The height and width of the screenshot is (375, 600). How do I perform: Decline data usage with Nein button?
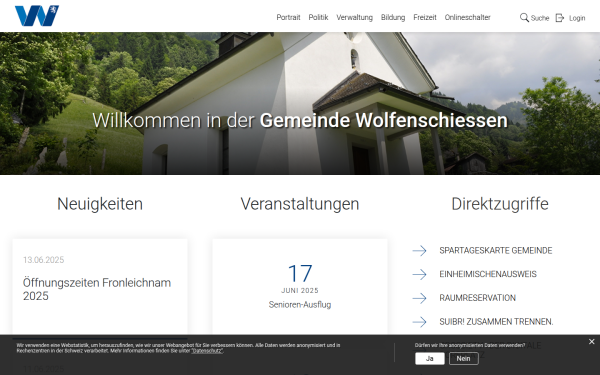point(463,359)
